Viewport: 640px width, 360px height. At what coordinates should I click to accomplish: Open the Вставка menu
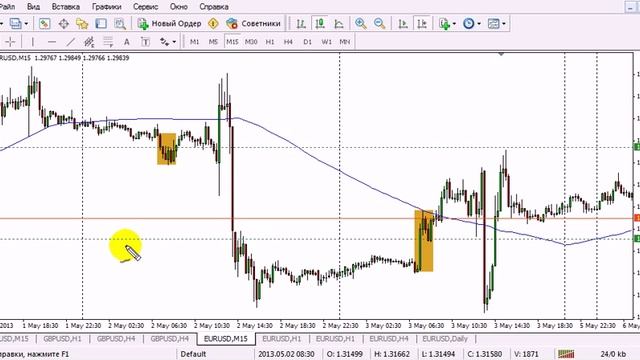tap(66, 7)
